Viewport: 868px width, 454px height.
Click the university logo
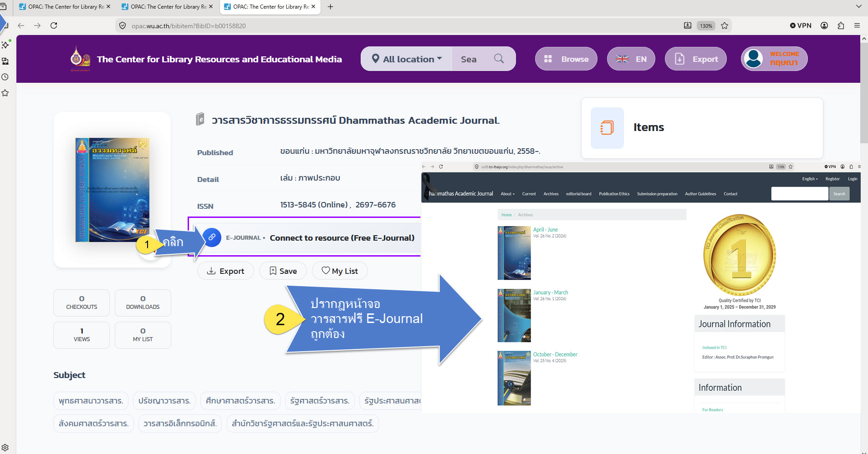(80, 59)
